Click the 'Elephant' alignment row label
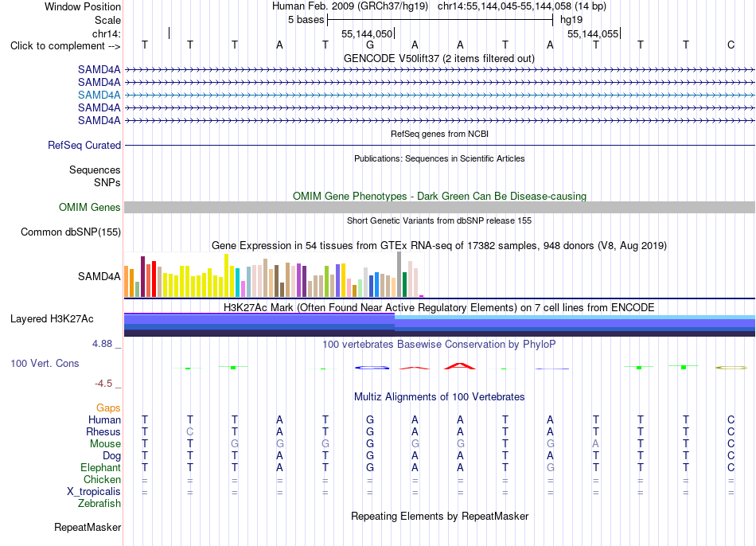The width and height of the screenshot is (756, 546). tap(100, 468)
